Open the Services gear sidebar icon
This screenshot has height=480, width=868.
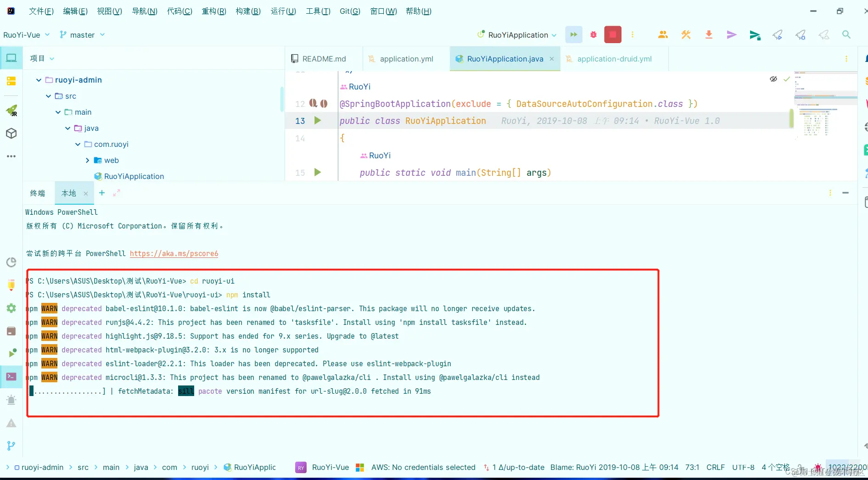click(11, 308)
